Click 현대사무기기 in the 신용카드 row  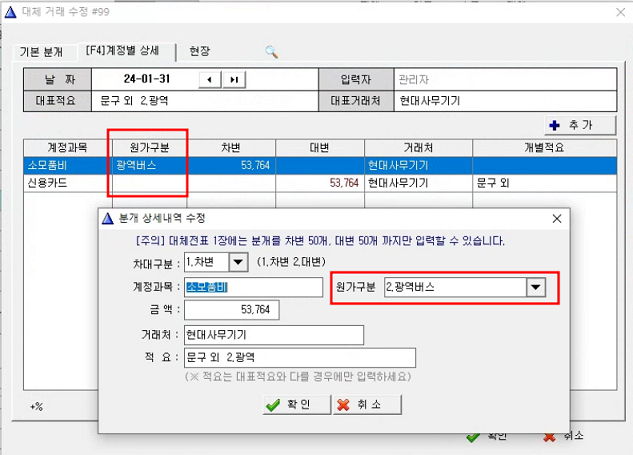click(398, 183)
